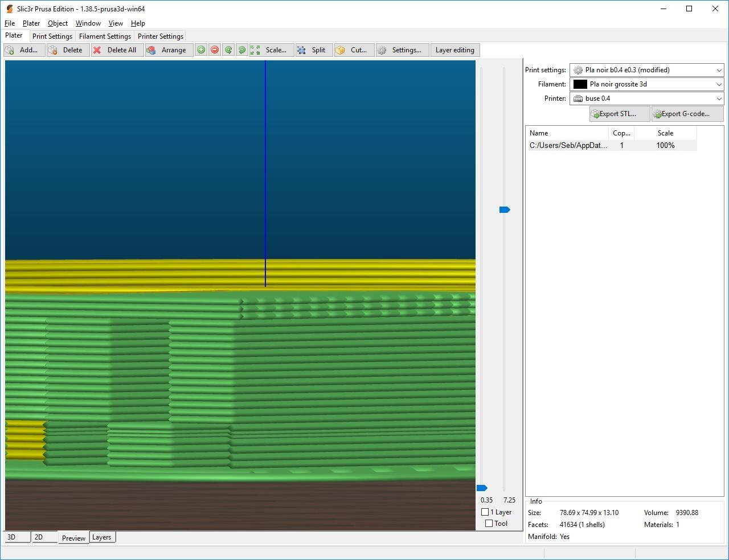
Task: Click the rotate counter-clockwise icon
Action: point(228,50)
